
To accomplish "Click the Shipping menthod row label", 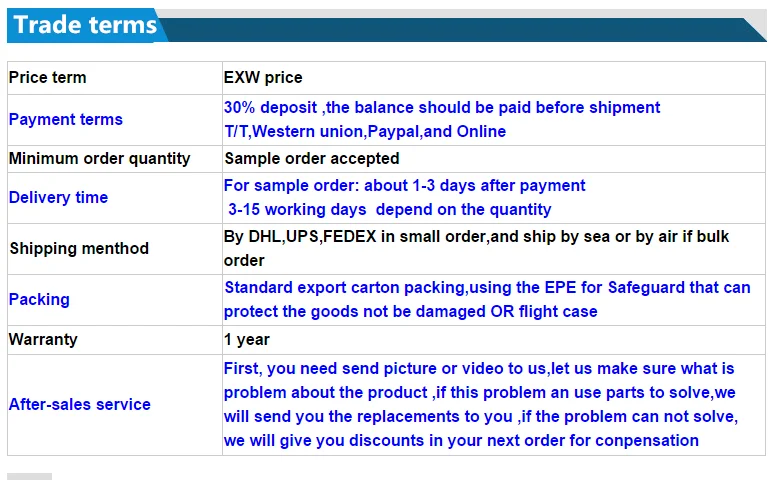I will tap(79, 248).
